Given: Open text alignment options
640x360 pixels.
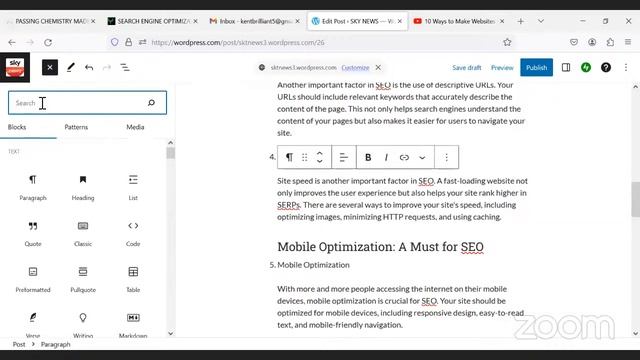Looking at the screenshot, I should (344, 157).
